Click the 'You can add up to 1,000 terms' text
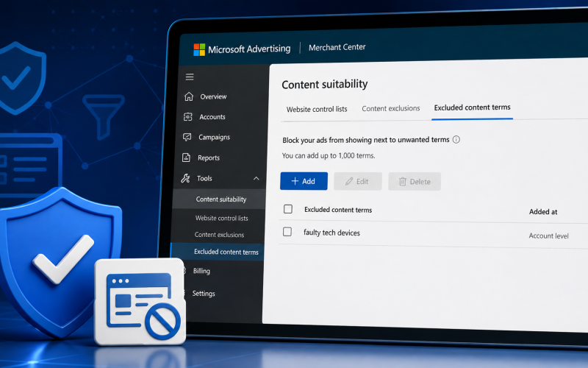Image resolution: width=588 pixels, height=368 pixels. [x=329, y=155]
